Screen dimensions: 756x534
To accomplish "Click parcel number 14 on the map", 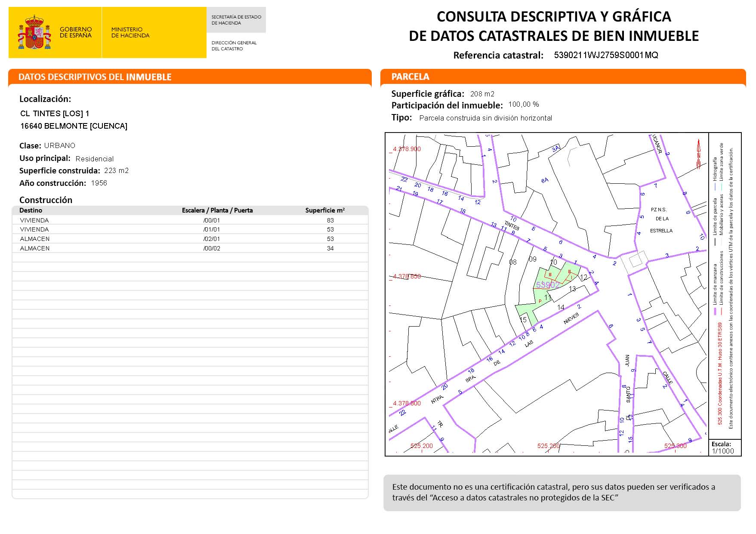I will point(561,307).
